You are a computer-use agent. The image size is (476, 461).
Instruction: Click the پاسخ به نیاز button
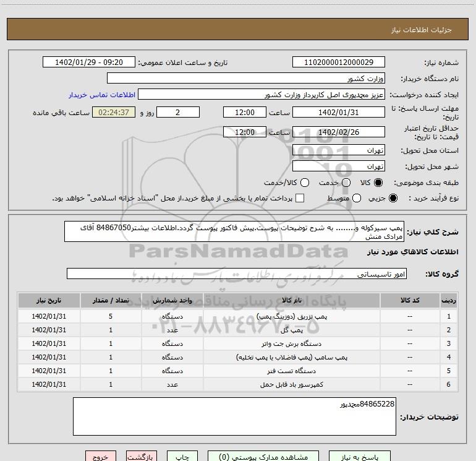tap(359, 457)
